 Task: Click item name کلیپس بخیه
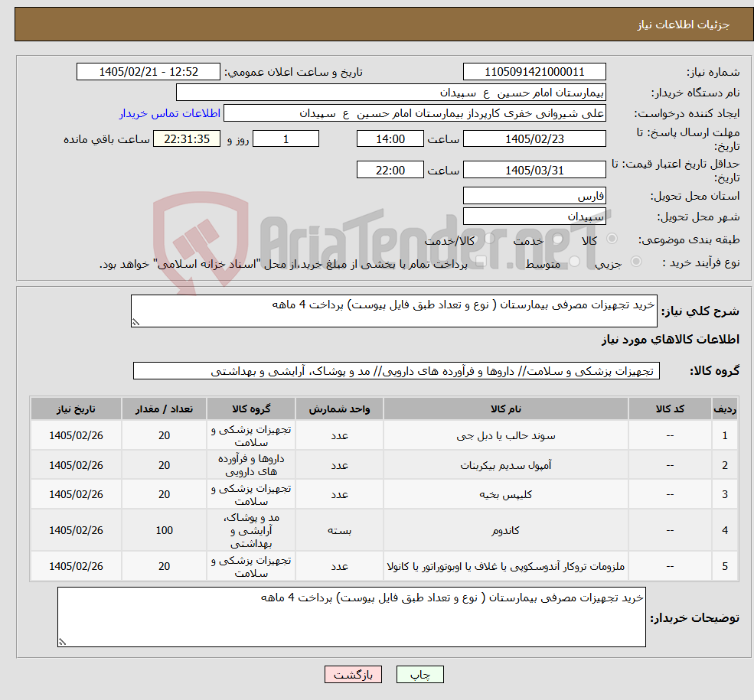click(x=506, y=494)
